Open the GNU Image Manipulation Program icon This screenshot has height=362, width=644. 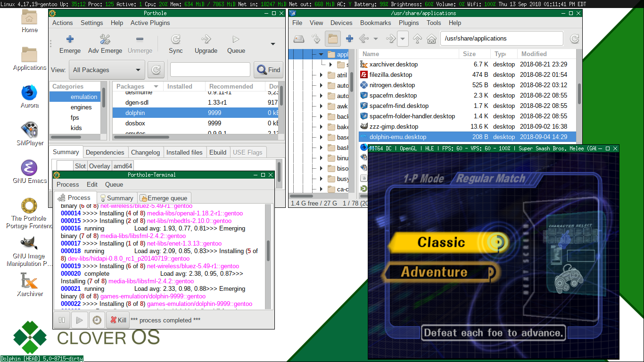29,243
